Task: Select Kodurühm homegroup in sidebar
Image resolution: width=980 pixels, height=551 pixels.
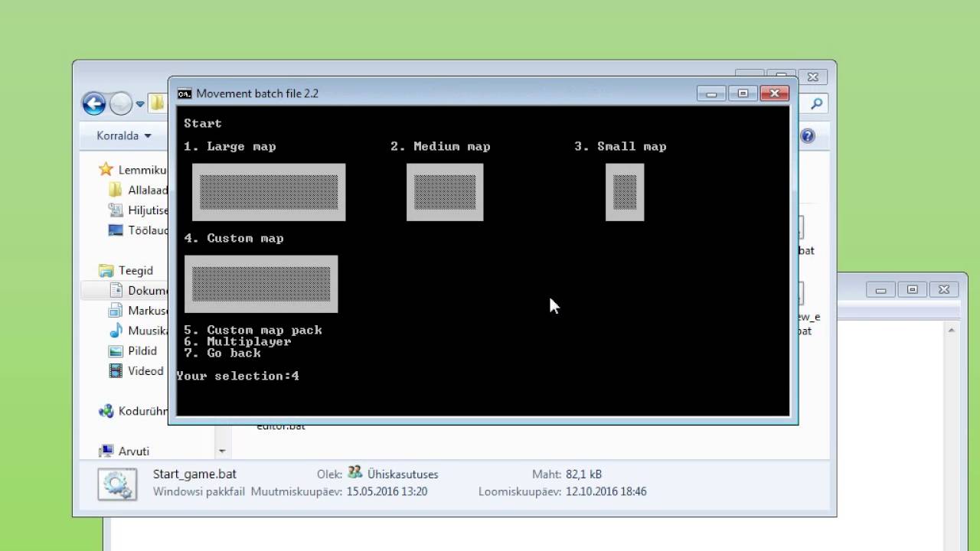Action: [x=134, y=411]
